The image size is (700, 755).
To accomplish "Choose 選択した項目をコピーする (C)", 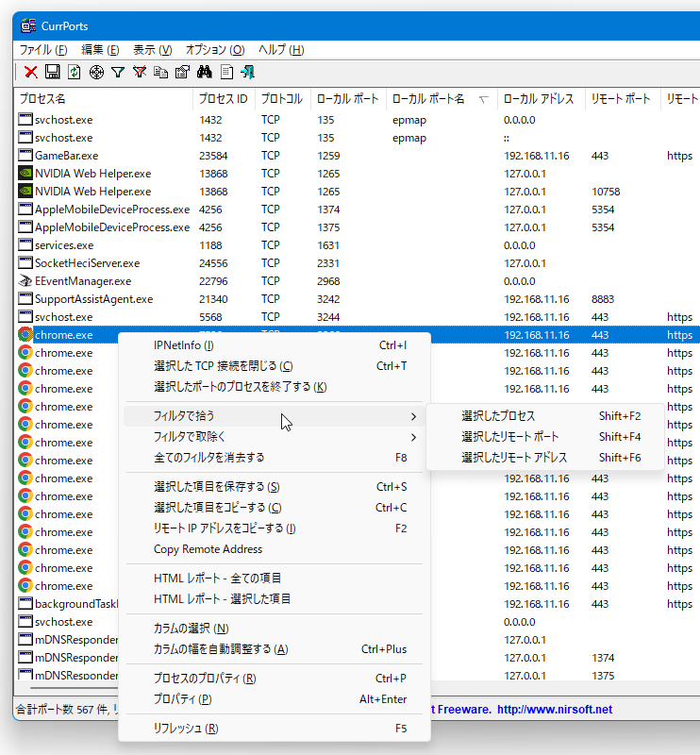I will (275, 508).
